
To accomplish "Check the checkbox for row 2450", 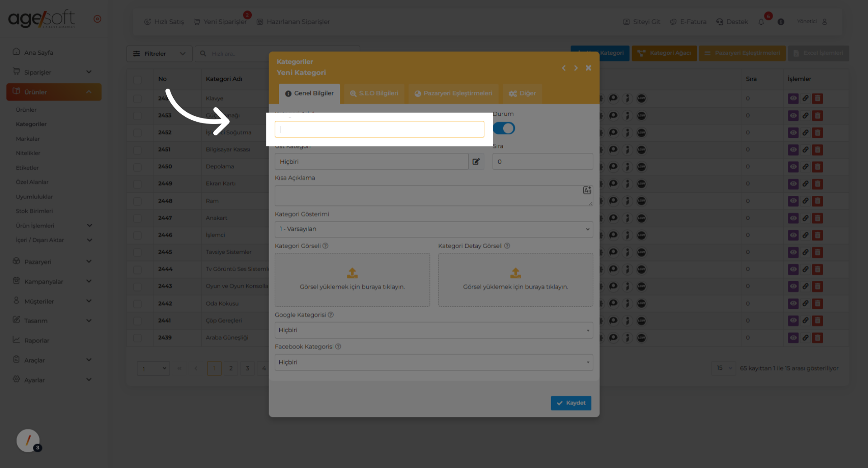I will point(137,167).
